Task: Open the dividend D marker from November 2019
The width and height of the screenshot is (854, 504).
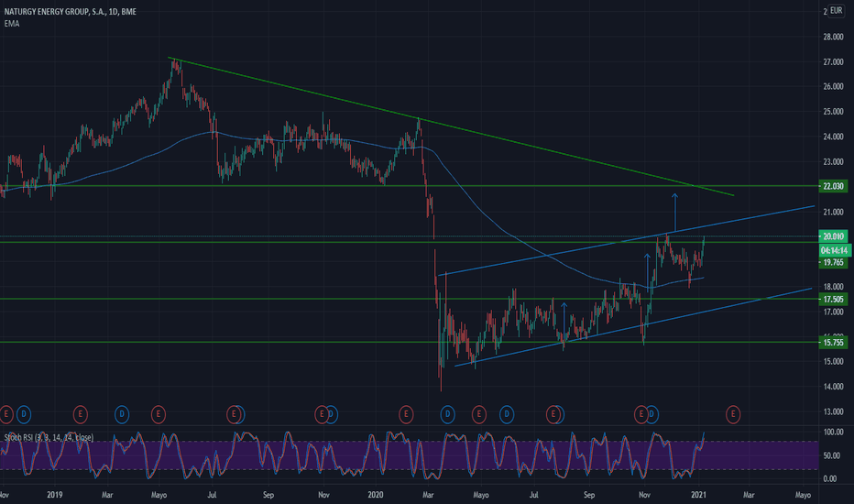Action: [x=332, y=414]
